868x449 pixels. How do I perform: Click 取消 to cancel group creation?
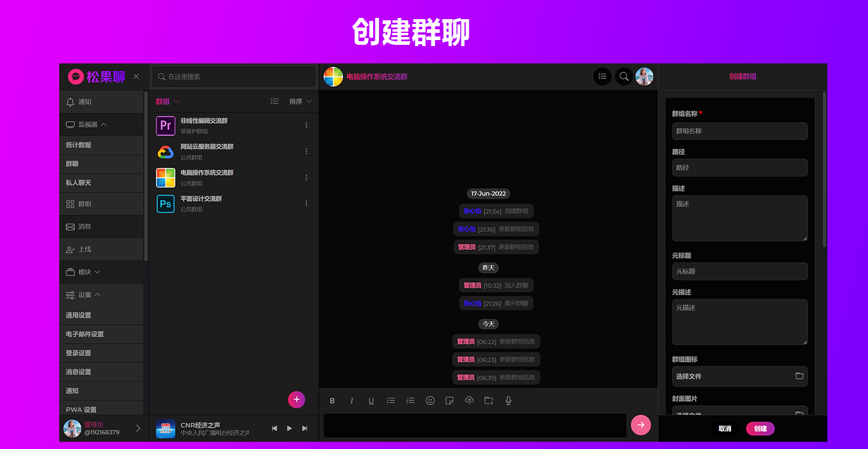725,429
